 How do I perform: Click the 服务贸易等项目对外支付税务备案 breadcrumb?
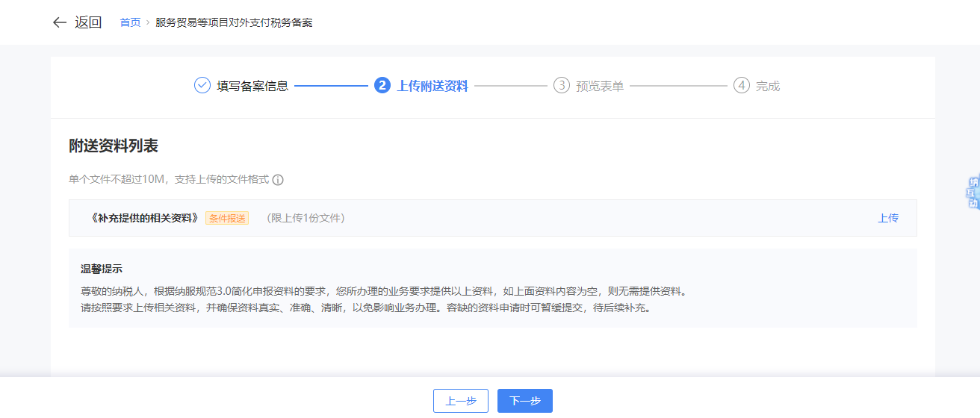234,22
